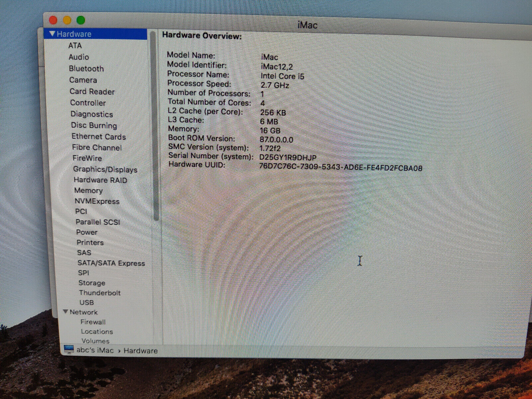Open the NVMExpress entry
The height and width of the screenshot is (399, 532).
[97, 201]
